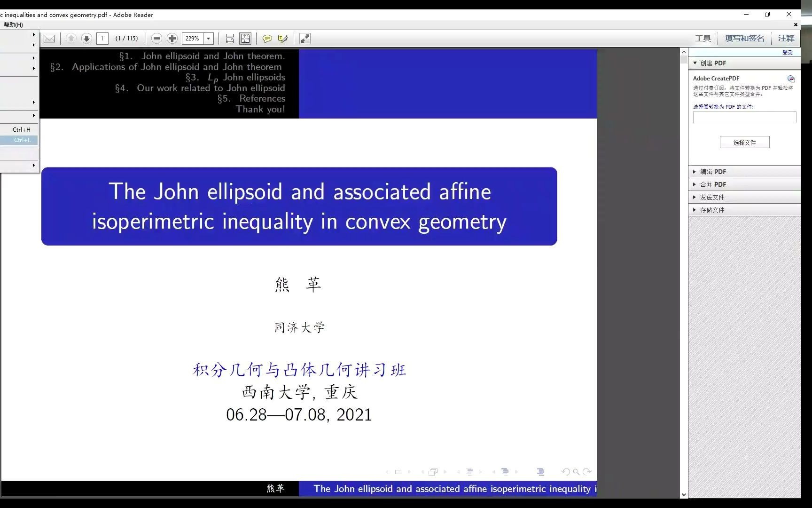
Task: Click the email envelope icon in the toolbar
Action: (49, 39)
